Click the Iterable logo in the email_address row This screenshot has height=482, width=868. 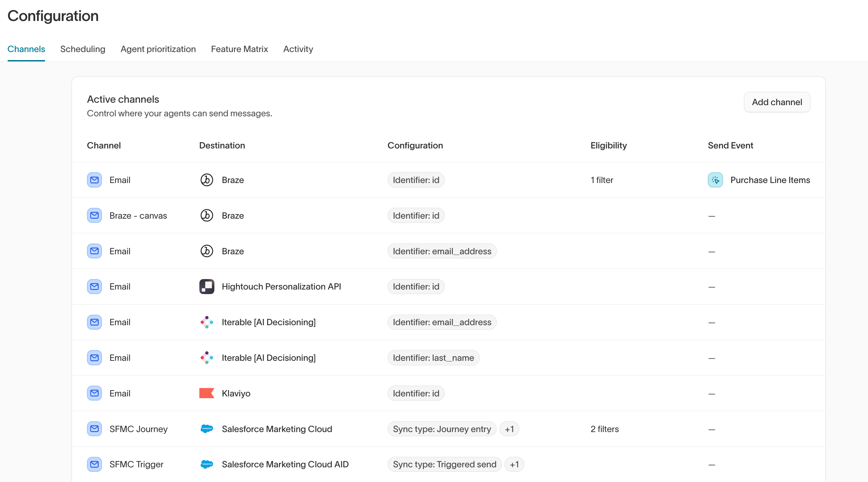click(207, 322)
